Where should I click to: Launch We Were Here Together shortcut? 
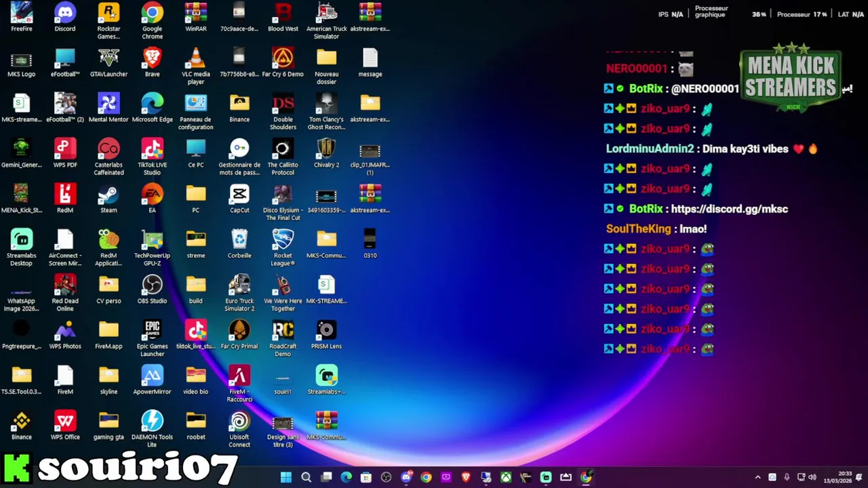283,293
